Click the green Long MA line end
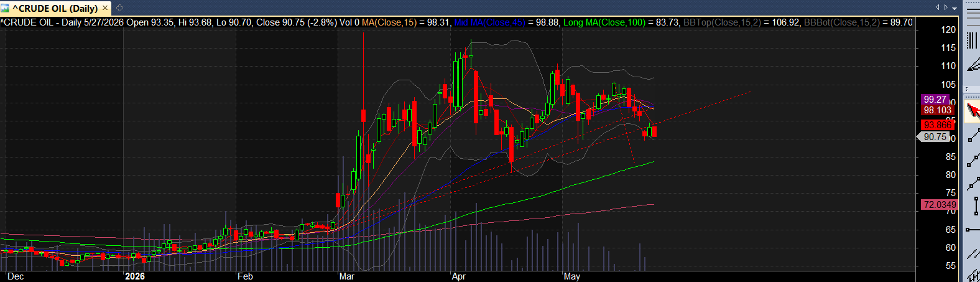 coord(652,162)
